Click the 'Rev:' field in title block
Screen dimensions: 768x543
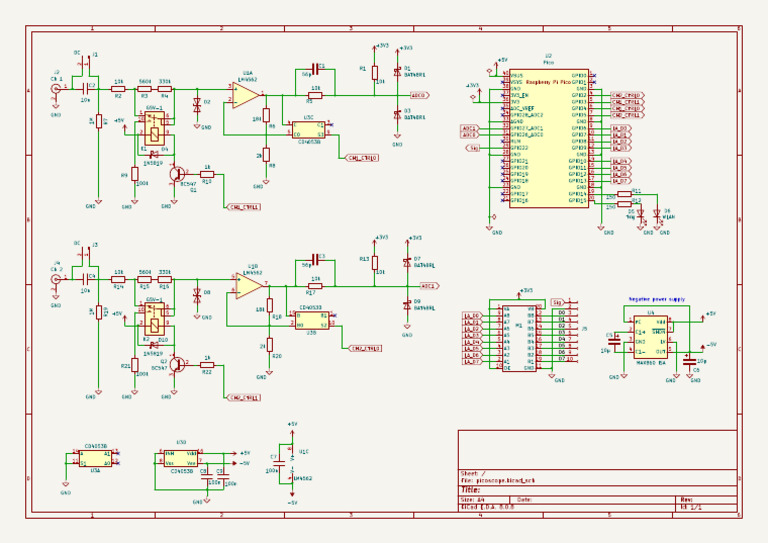686,500
